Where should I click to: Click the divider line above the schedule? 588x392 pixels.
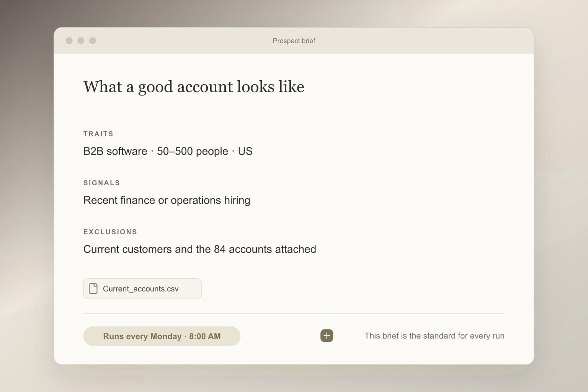click(294, 314)
